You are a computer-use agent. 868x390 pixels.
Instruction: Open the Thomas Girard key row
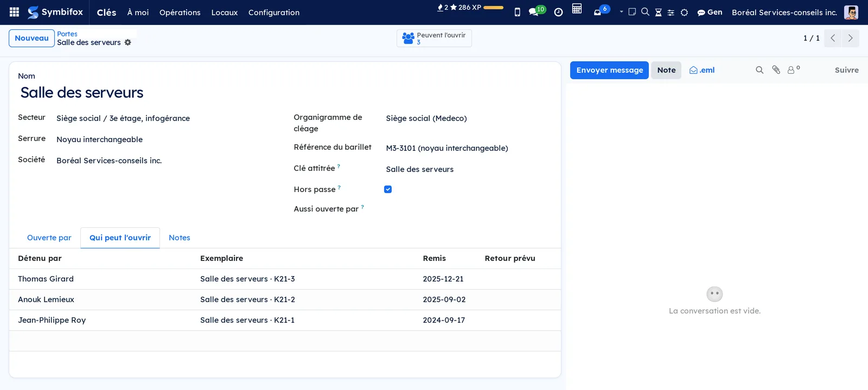(285, 279)
